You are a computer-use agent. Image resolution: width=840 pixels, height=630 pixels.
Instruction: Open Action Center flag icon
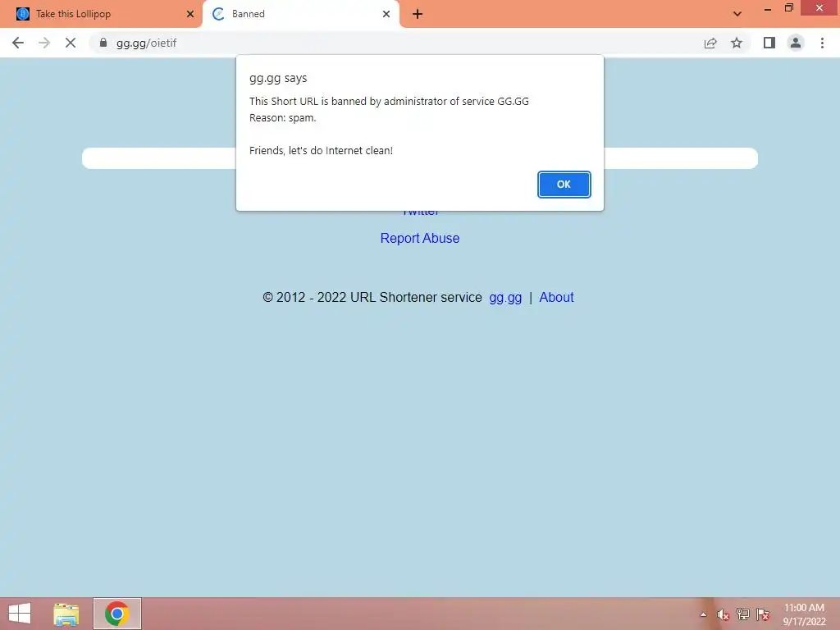click(763, 614)
